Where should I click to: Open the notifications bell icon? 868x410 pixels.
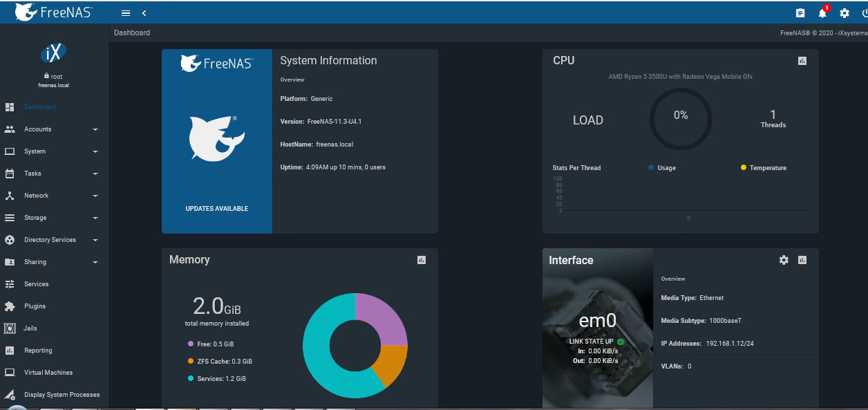822,13
